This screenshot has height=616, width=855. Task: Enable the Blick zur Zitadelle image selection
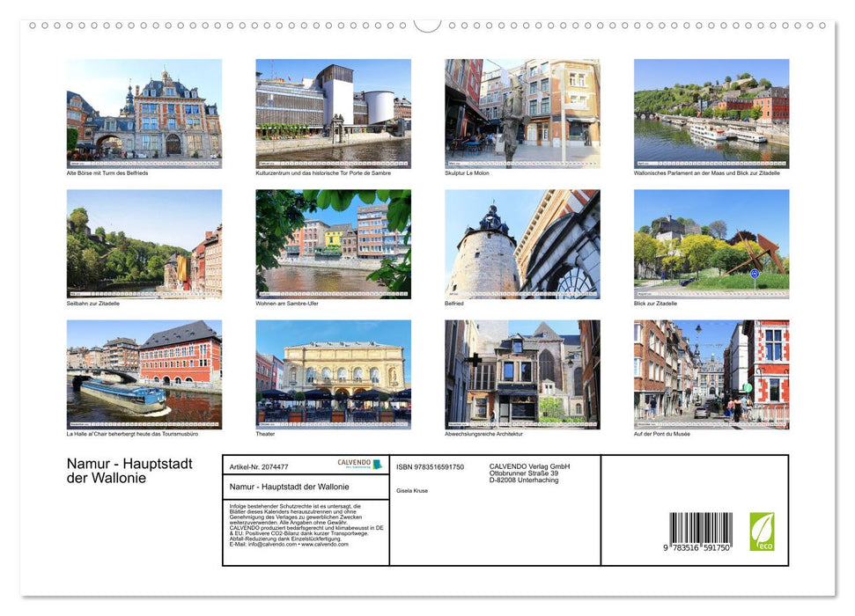[x=711, y=245]
